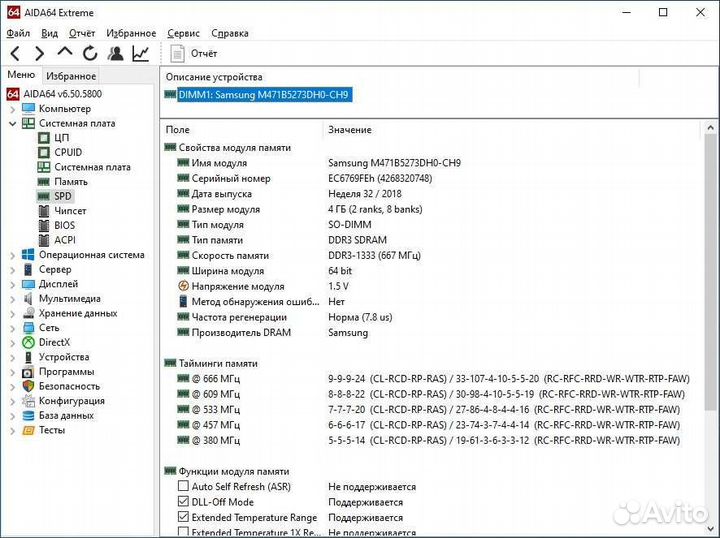Select the CPUID tree item

60,152
